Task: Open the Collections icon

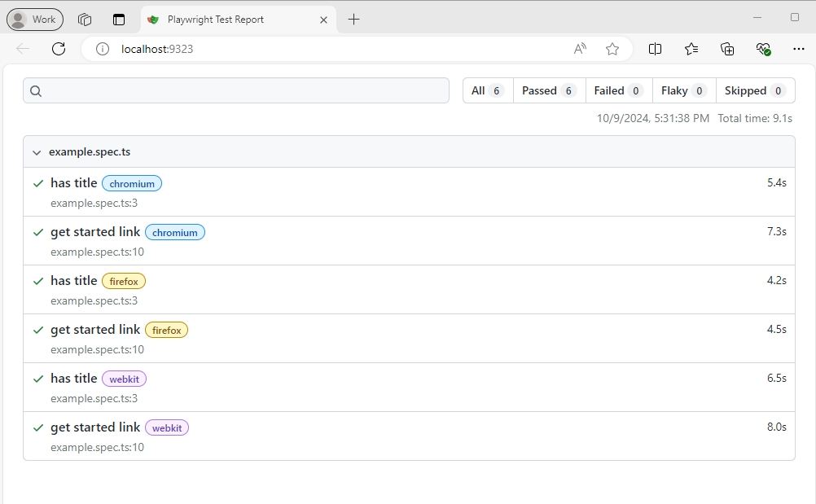Action: tap(727, 49)
